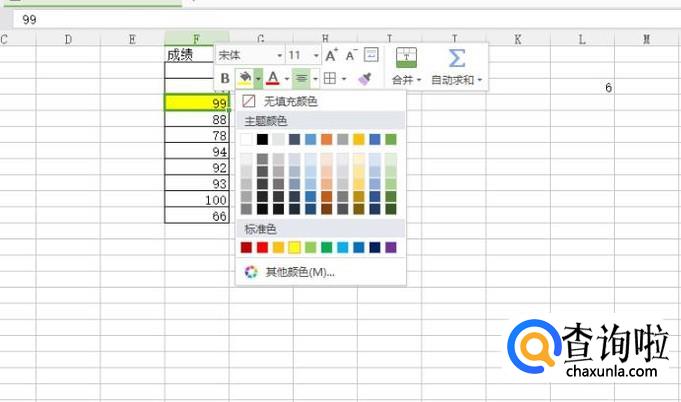This screenshot has height=402, width=681.
Task: Select standard dark navy swatch
Action: pos(375,247)
